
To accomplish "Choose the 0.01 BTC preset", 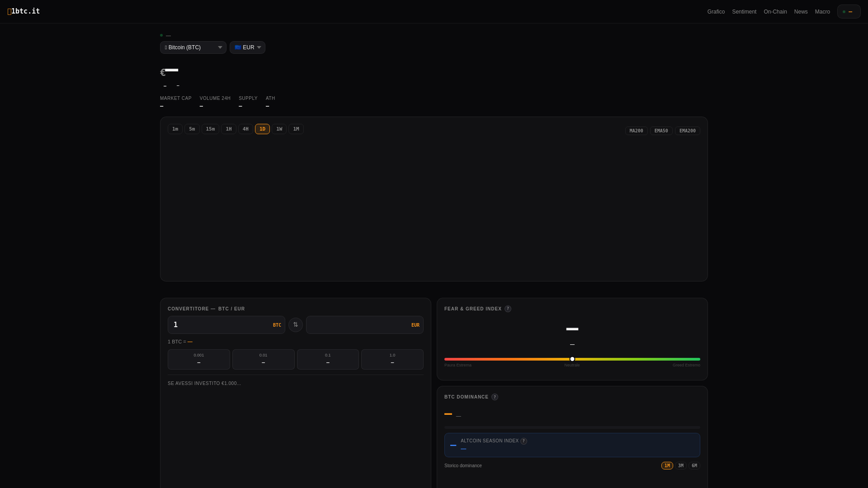I will [263, 360].
